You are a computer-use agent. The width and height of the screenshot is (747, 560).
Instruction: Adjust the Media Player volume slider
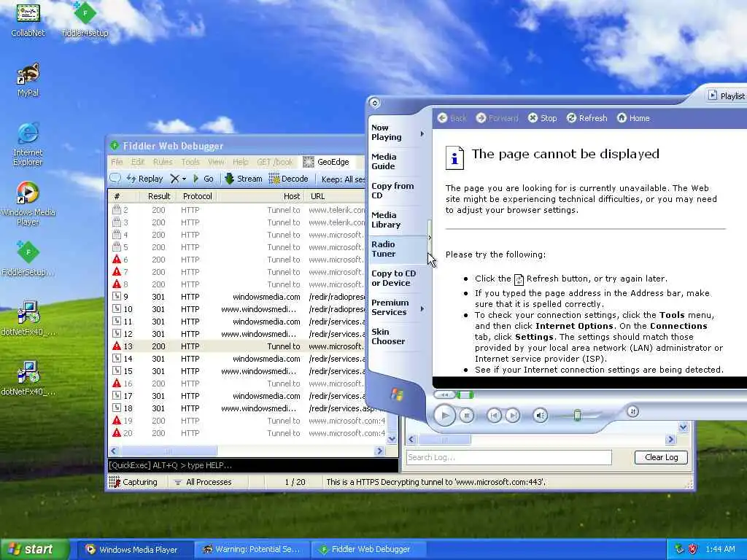[x=578, y=415]
